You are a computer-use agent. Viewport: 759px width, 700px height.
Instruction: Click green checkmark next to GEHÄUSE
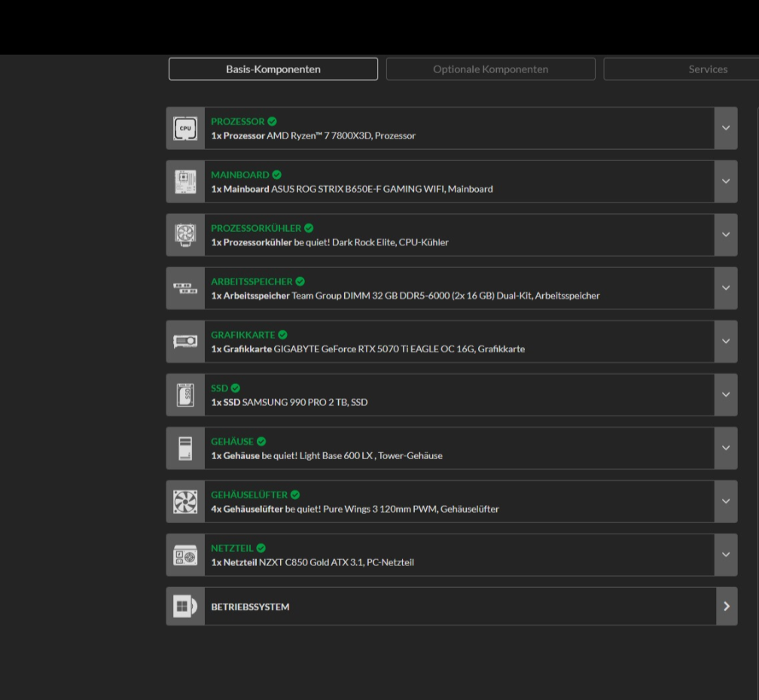[261, 441]
